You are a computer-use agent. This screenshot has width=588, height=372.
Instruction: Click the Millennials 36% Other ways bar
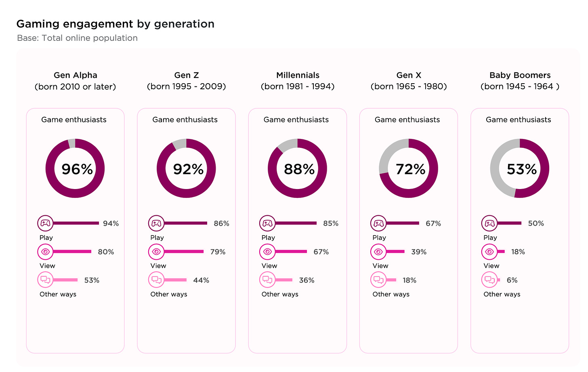pos(284,280)
